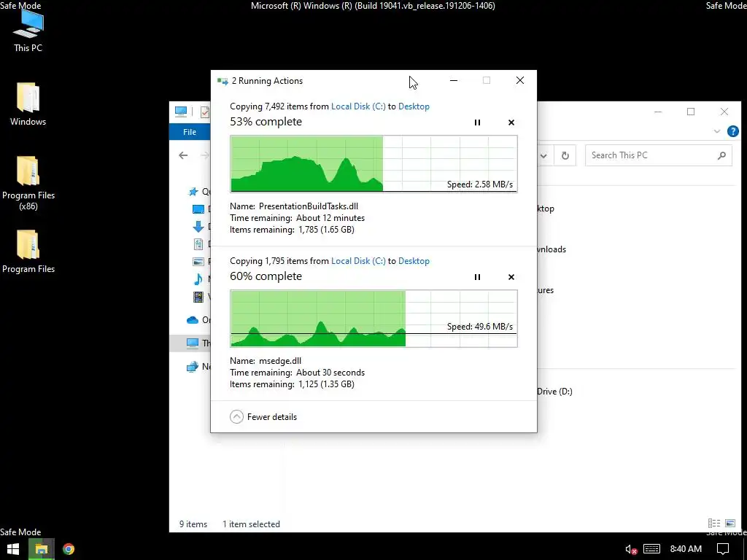The width and height of the screenshot is (747, 560).
Task: Click the muted volume tray icon
Action: point(631,549)
